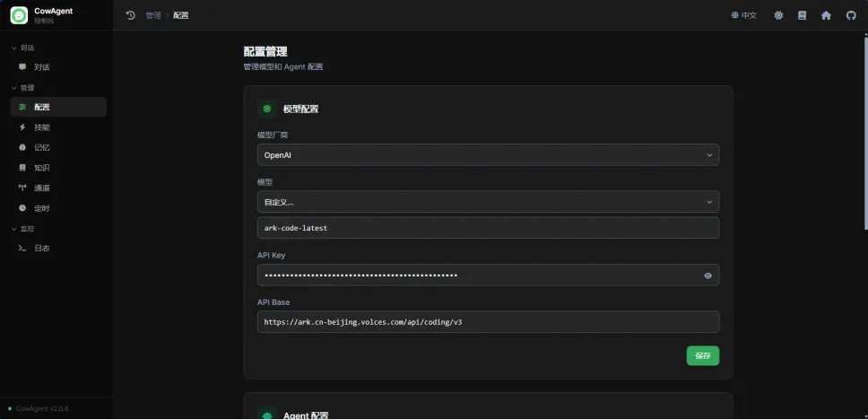Click the sliders icon beside 配置

(x=22, y=107)
